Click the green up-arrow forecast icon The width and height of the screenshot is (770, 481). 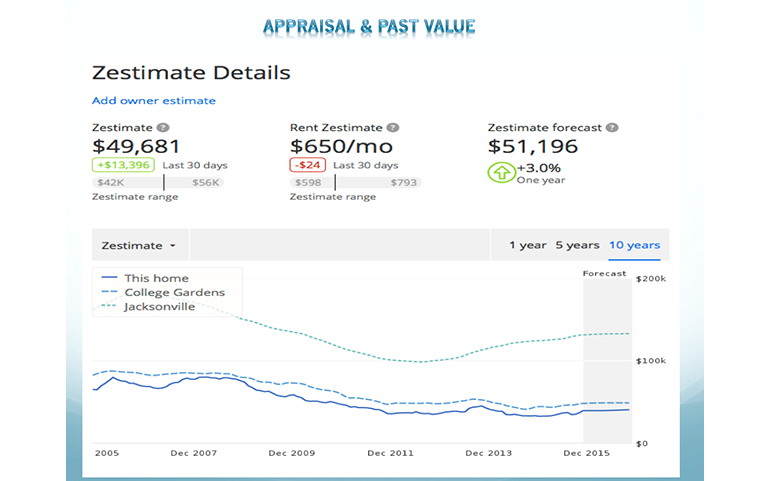pos(500,173)
